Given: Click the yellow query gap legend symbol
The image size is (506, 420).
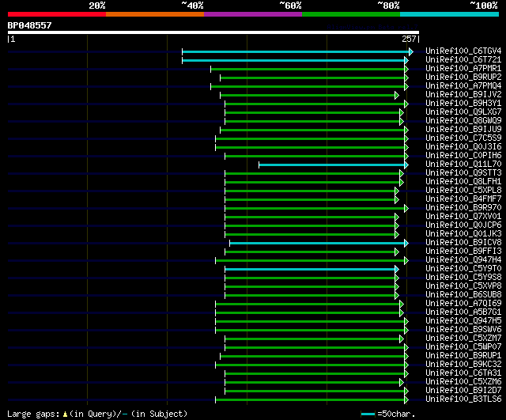Looking at the screenshot, I should tap(65, 414).
